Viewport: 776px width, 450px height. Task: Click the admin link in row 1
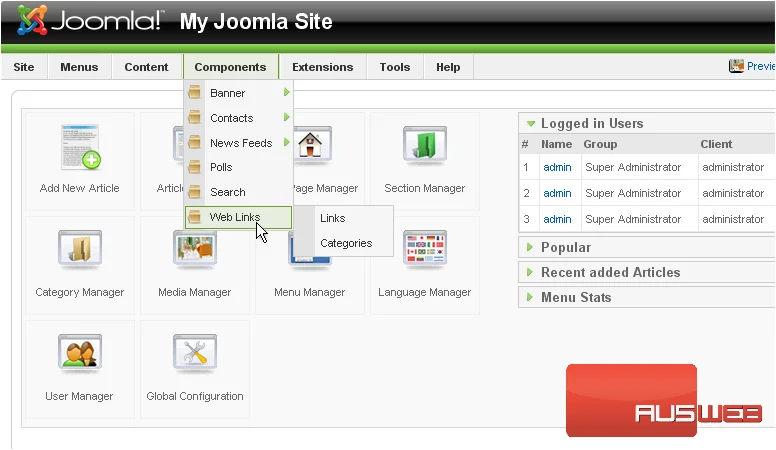click(x=557, y=167)
